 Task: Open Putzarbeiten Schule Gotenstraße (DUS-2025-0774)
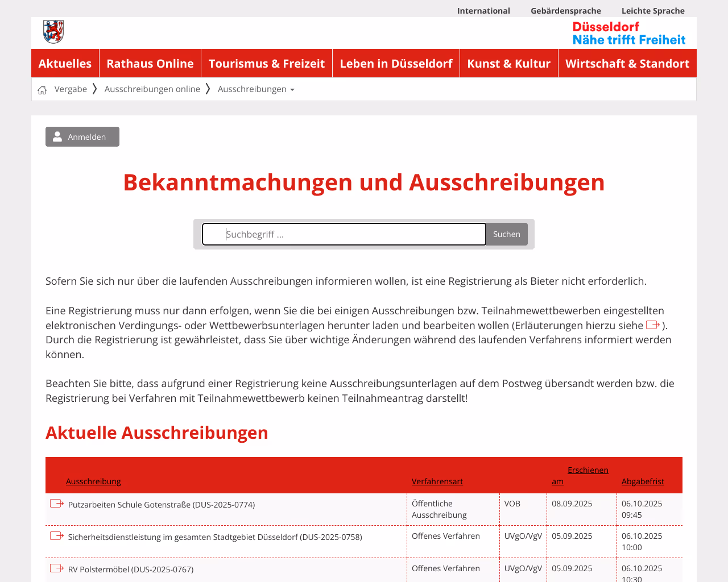point(162,505)
